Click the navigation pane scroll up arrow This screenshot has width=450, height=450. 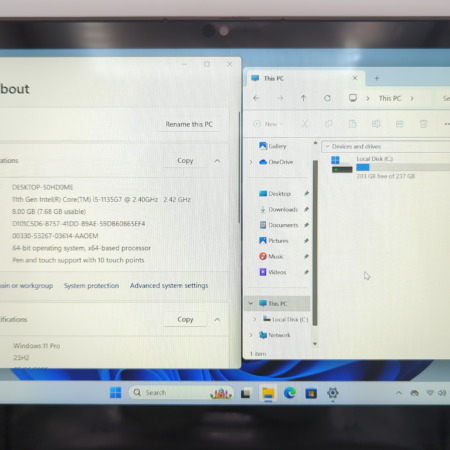(x=315, y=143)
